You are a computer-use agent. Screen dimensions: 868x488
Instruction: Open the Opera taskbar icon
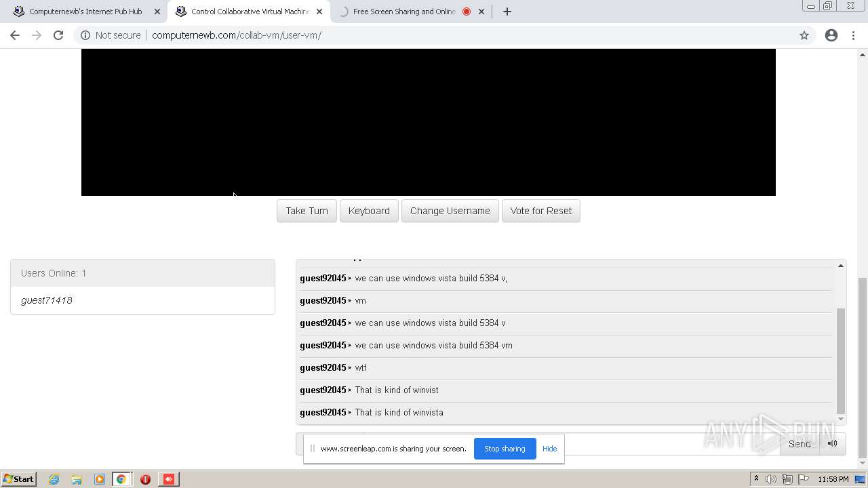[x=145, y=479]
